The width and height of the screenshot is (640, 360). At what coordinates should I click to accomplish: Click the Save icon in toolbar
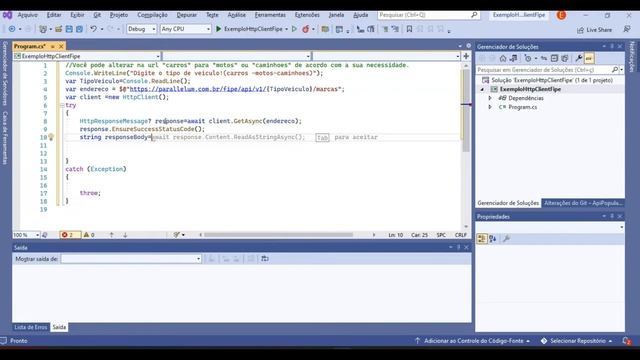click(69, 29)
